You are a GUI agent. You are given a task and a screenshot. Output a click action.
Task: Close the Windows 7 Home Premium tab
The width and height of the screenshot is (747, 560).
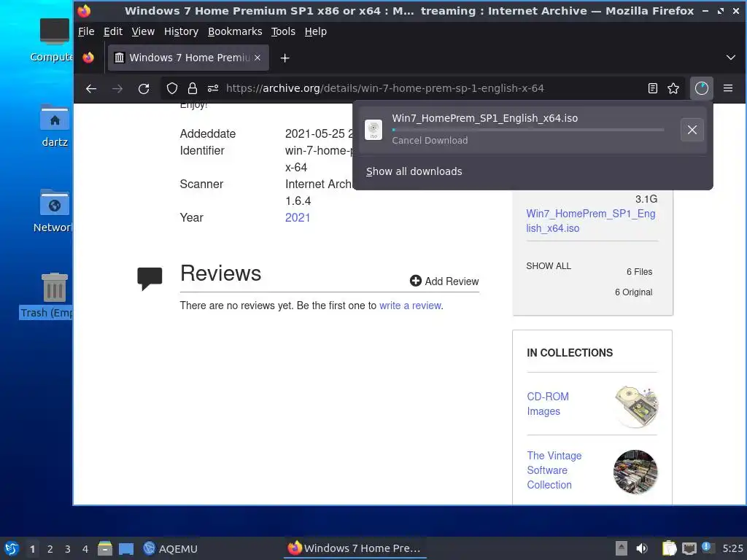(258, 58)
